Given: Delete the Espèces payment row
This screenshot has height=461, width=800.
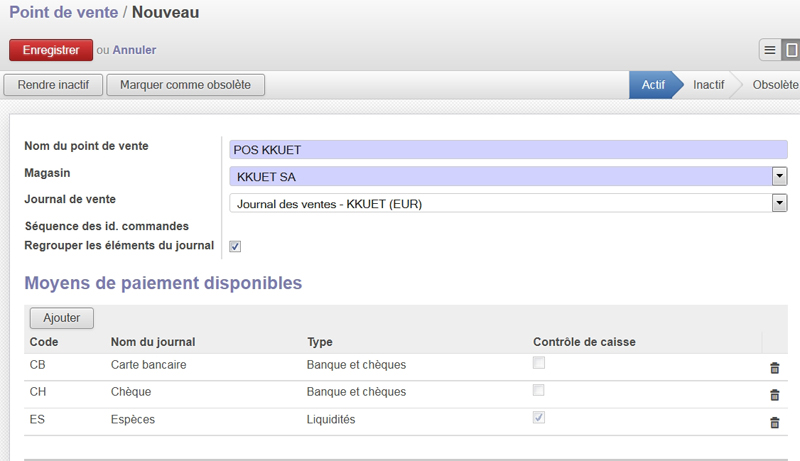Looking at the screenshot, I should 774,422.
